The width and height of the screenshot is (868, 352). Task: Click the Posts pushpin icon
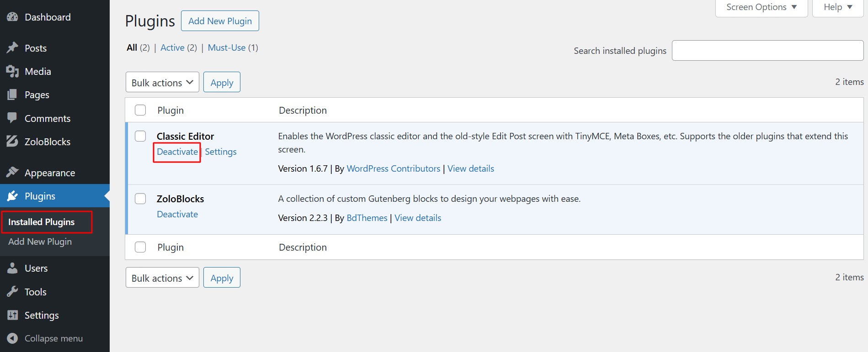coord(12,48)
